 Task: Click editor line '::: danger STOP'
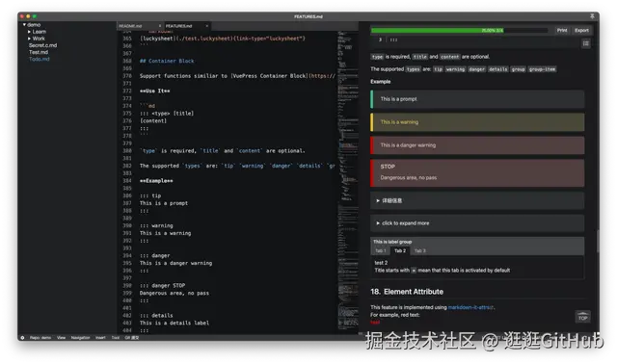[162, 285]
